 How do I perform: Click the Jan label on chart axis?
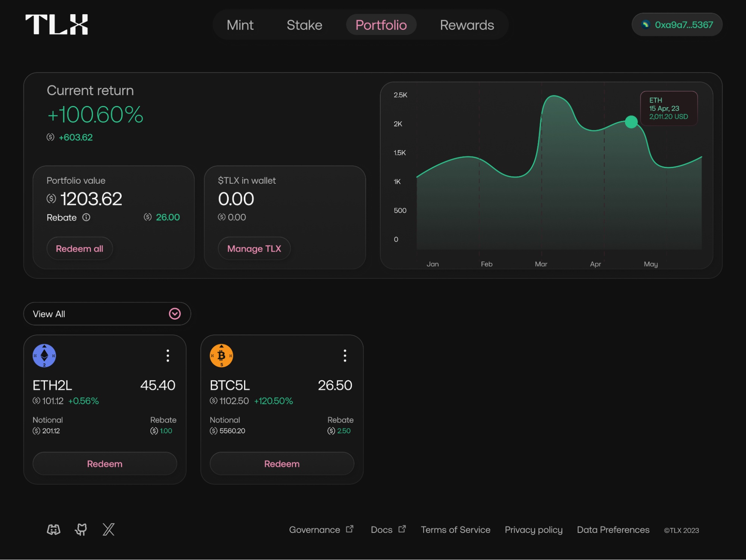point(433,264)
